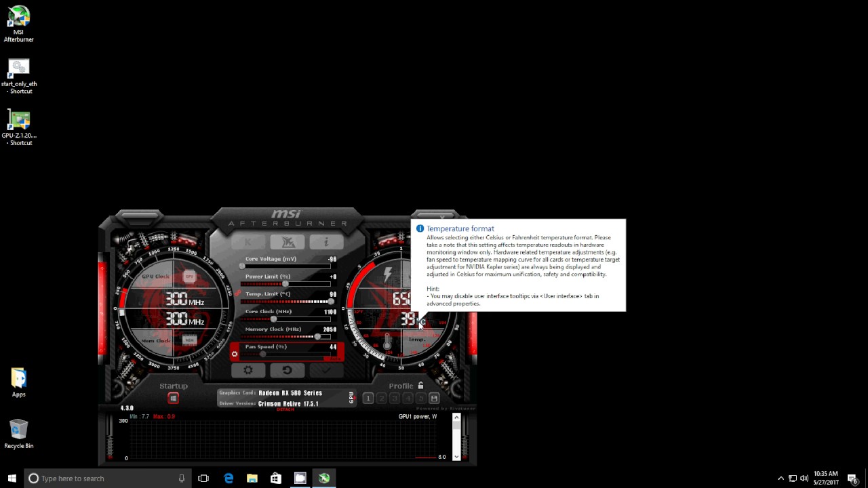868x488 pixels.
Task: Click the Temp. Limit value 90
Action: point(333,294)
